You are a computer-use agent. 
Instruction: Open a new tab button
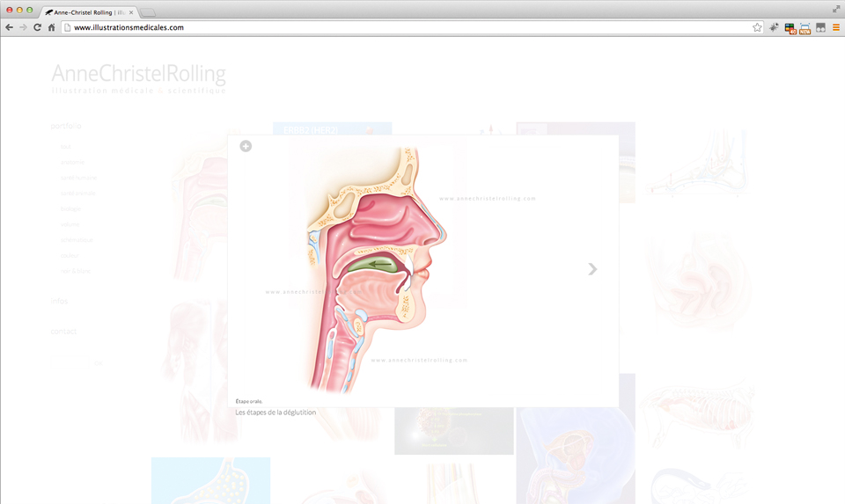point(148,12)
